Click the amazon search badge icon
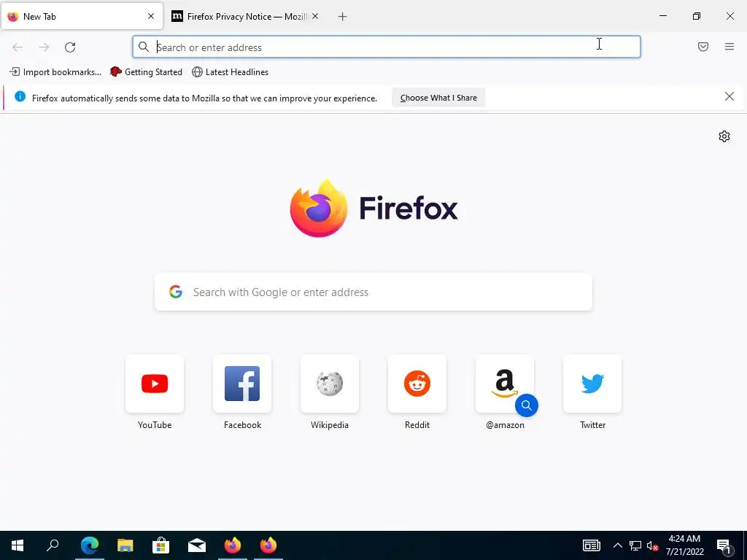Viewport: 747px width, 560px height. coord(527,405)
